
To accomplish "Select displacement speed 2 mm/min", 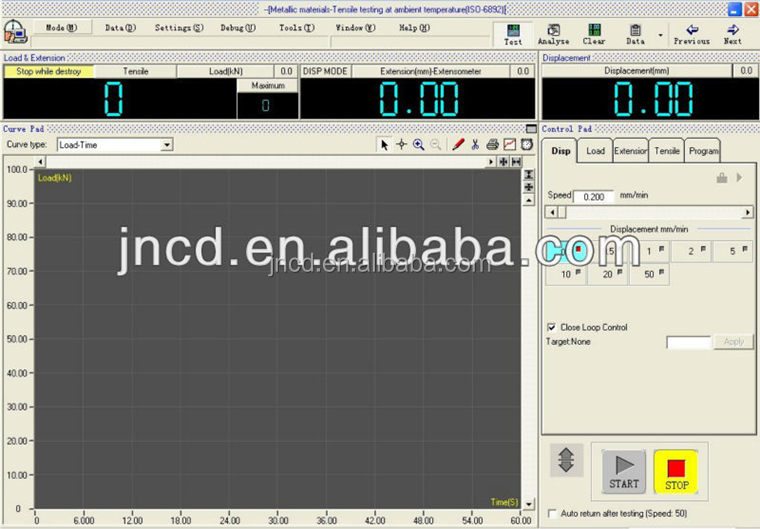I will (x=693, y=251).
